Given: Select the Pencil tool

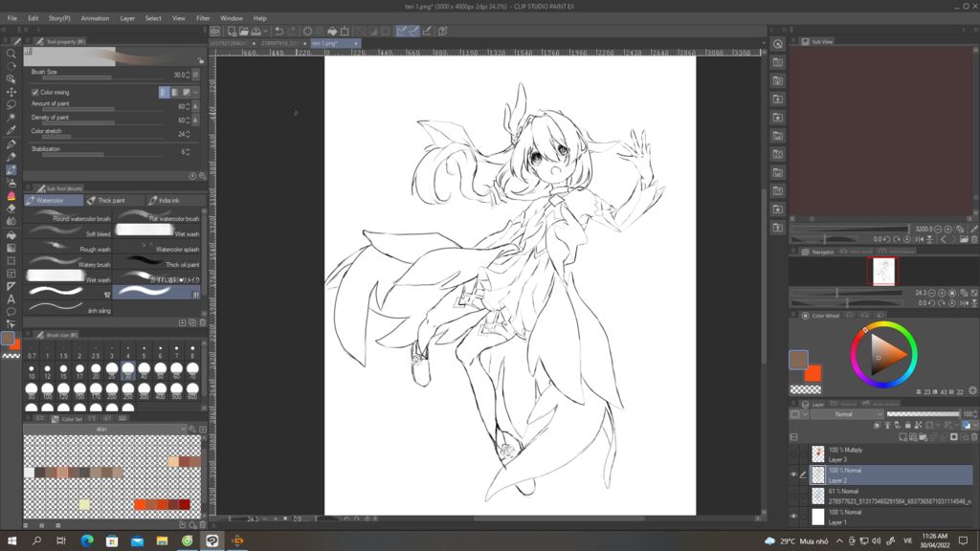Looking at the screenshot, I should coord(11,157).
